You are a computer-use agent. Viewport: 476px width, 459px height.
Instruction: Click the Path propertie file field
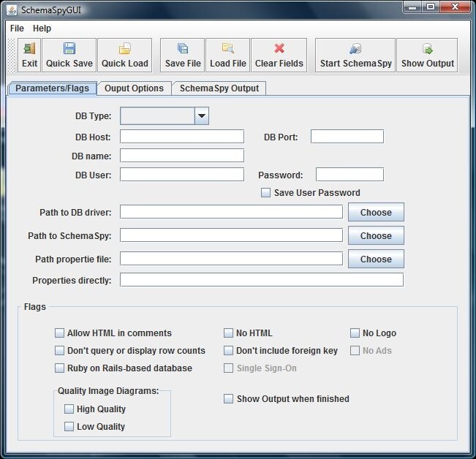coord(231,259)
